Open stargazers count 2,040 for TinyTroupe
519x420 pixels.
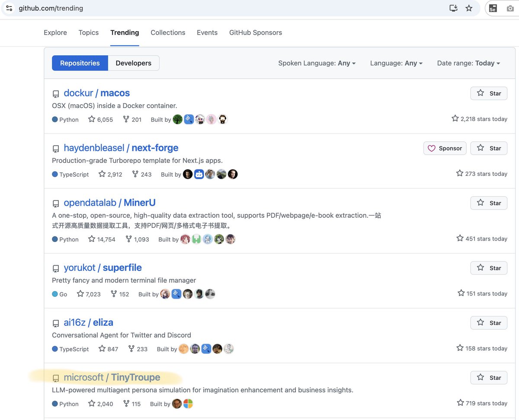coord(100,404)
